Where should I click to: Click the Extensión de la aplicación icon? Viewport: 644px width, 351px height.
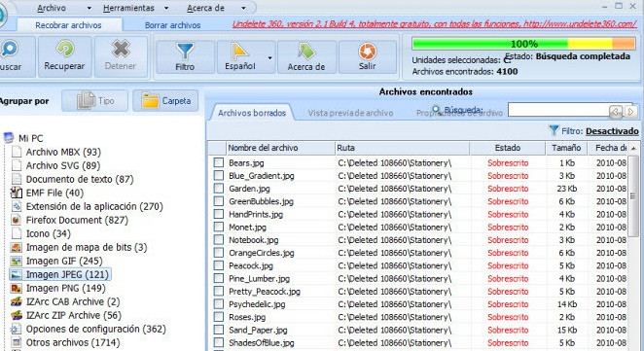coord(17,206)
